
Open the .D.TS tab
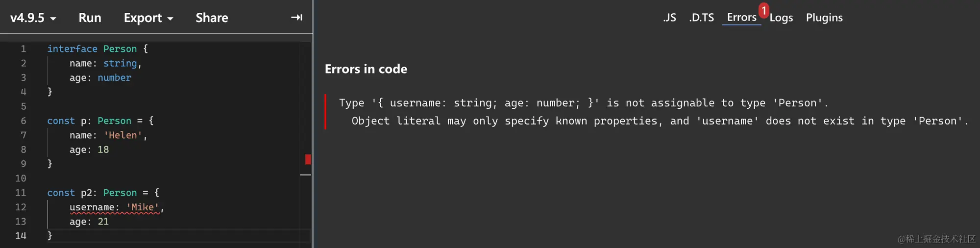coord(701,18)
